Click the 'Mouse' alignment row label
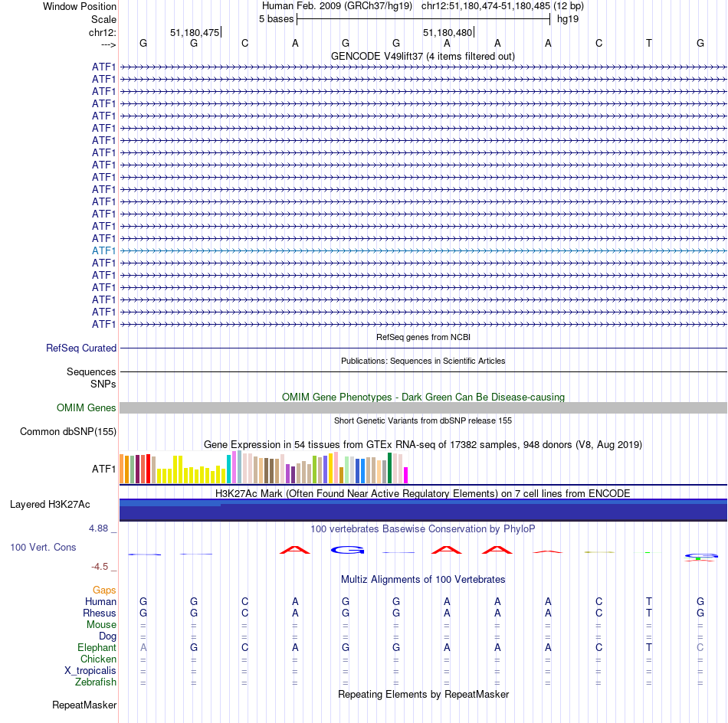Screen dimensions: 728x723 point(101,625)
